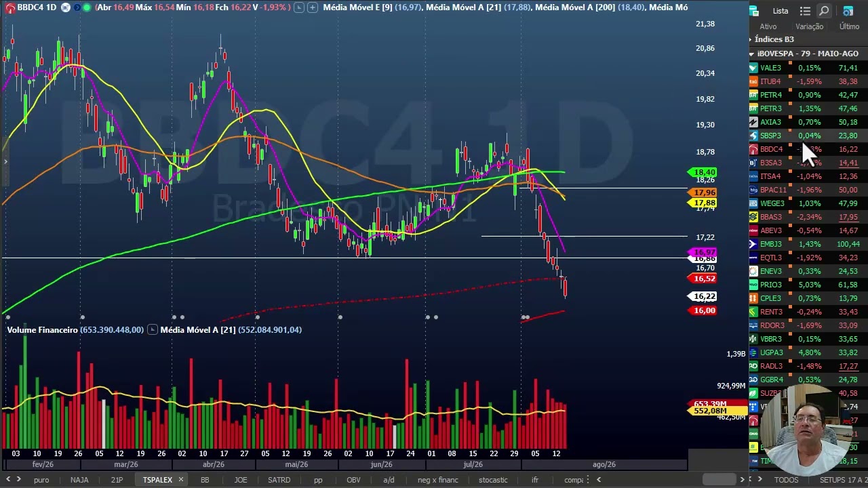Screen dimensions: 868x488
Task: Click the Volume Financeiro indicator label
Action: pyautogui.click(x=42, y=329)
